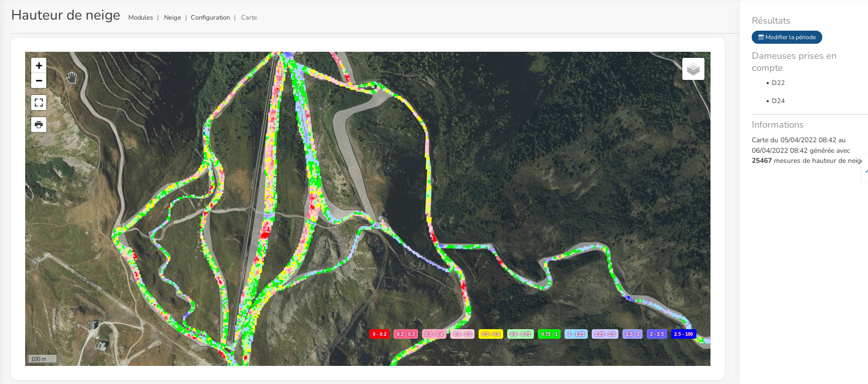Expand the side panel edge arrow
This screenshot has width=868, height=384.
[865, 171]
